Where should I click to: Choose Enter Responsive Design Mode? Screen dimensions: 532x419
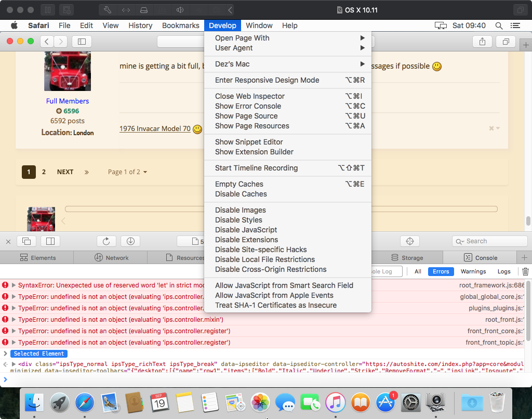[288, 80]
